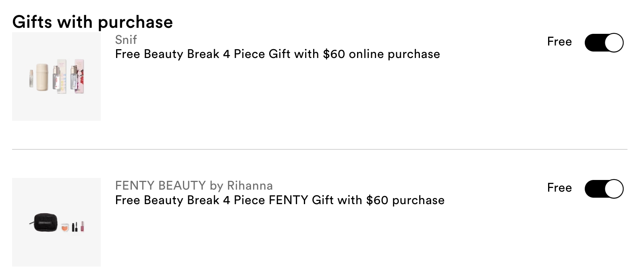Click the peach round FENTY compact image

(x=65, y=228)
